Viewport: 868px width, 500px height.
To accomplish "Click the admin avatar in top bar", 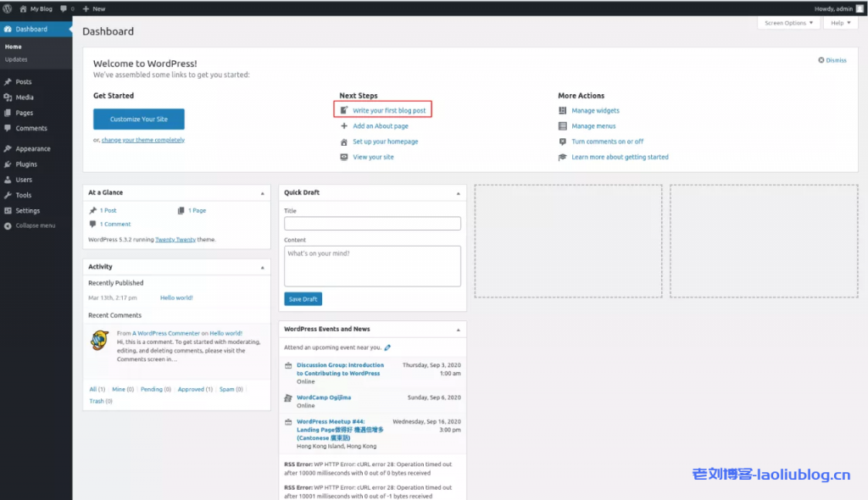I will pos(860,8).
